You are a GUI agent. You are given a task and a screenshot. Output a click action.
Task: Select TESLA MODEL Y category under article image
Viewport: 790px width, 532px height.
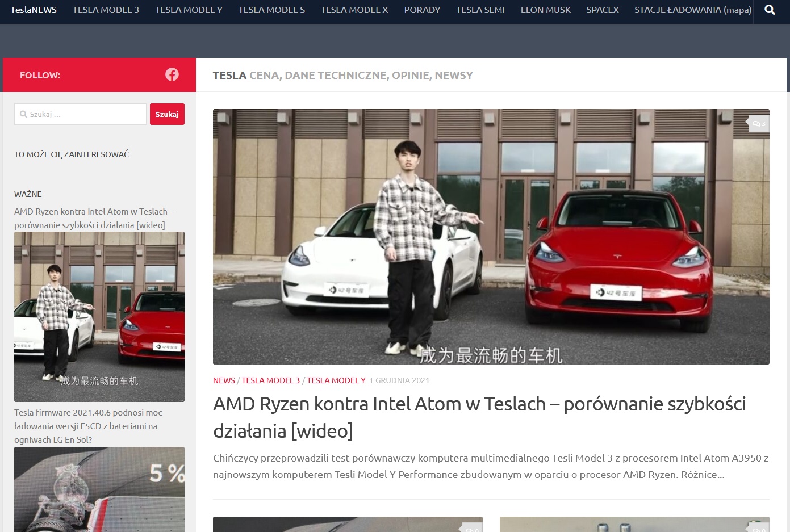(x=336, y=380)
